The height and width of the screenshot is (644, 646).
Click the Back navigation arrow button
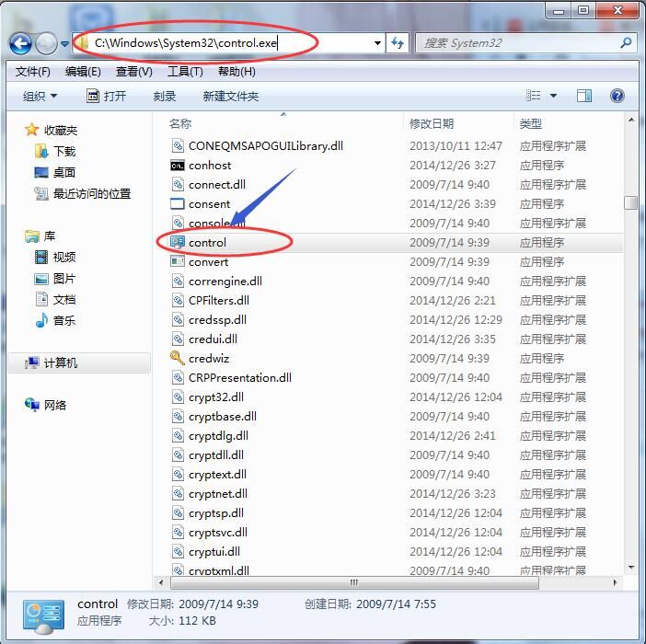click(20, 43)
